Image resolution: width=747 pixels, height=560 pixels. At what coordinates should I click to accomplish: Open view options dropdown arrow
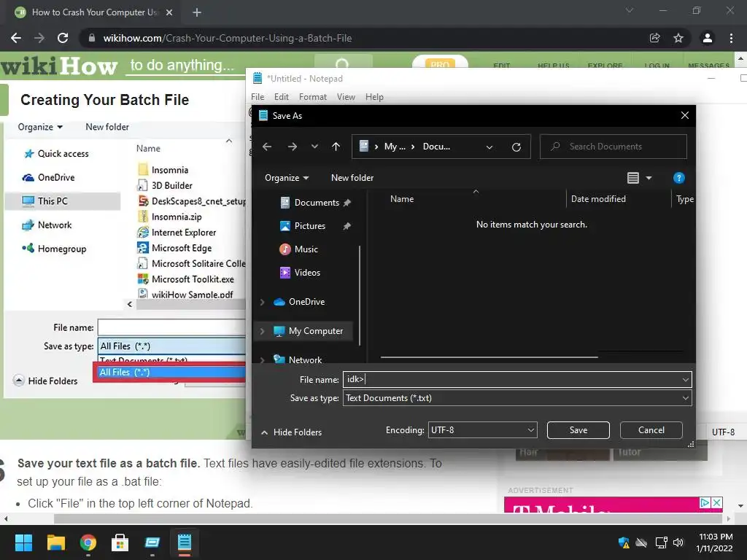pos(649,178)
